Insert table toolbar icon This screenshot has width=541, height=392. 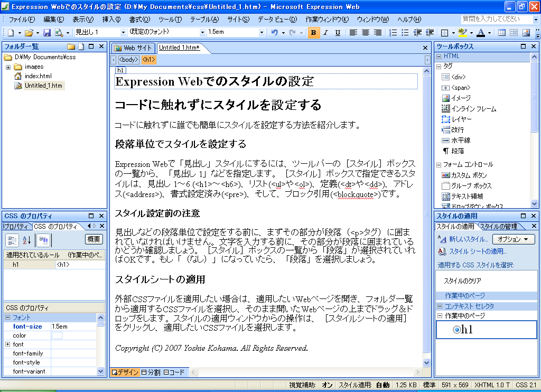(x=502, y=32)
